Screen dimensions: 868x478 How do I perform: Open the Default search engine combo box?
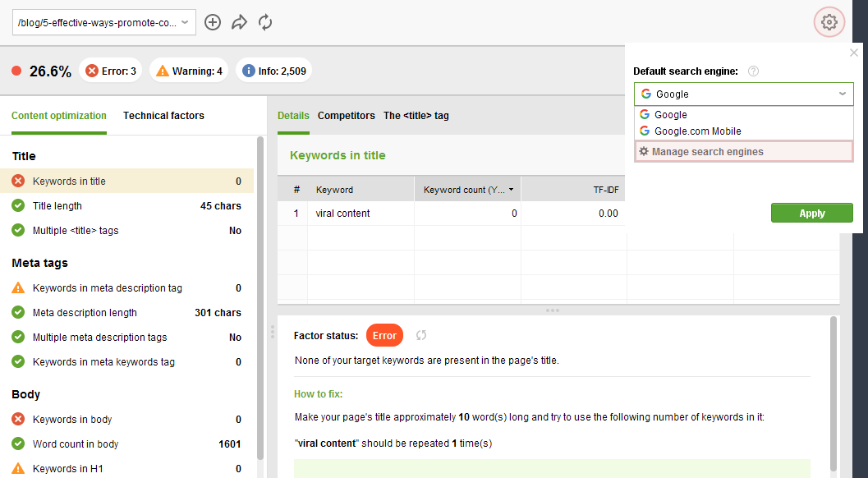pyautogui.click(x=743, y=94)
